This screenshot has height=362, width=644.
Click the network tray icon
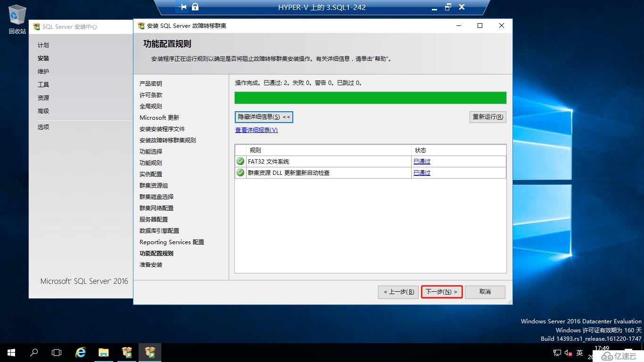tap(557, 353)
